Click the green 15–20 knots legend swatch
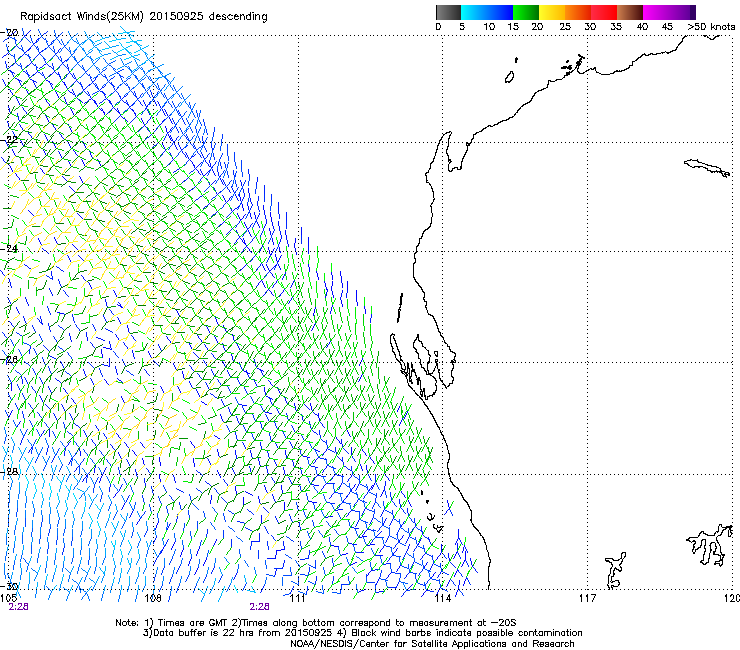This screenshot has width=740, height=650. 526,12
